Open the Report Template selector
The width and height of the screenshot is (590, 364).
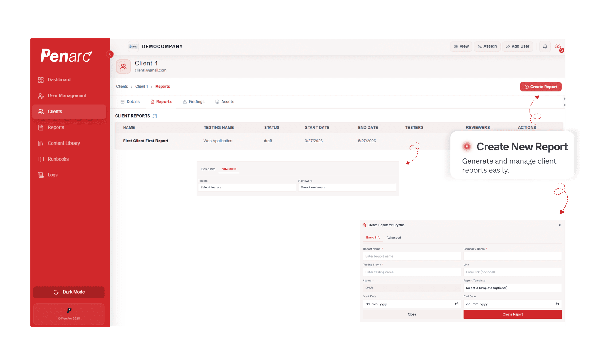tap(512, 288)
